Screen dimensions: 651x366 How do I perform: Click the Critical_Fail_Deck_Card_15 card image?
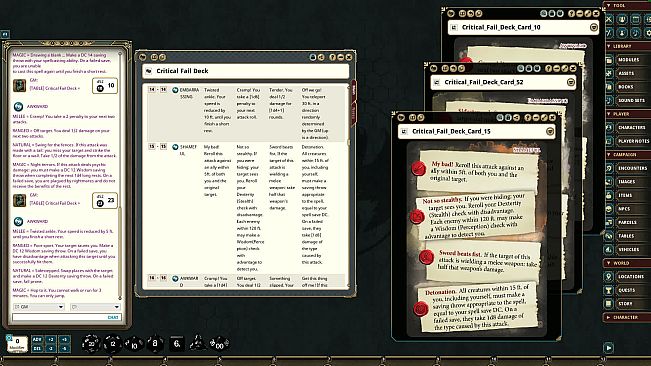click(x=477, y=239)
